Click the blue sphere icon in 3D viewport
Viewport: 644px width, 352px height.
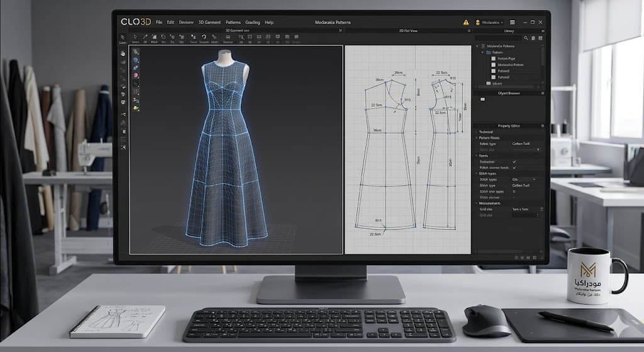pyautogui.click(x=136, y=60)
